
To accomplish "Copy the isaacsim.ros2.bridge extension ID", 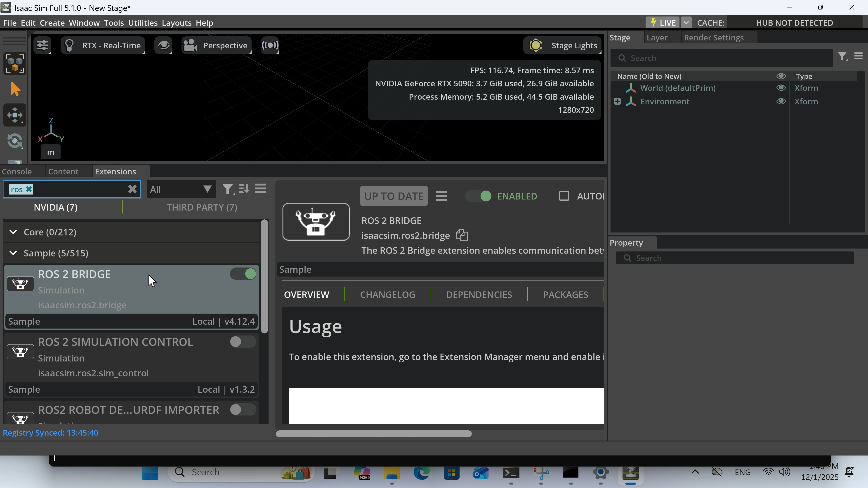I will pyautogui.click(x=461, y=235).
